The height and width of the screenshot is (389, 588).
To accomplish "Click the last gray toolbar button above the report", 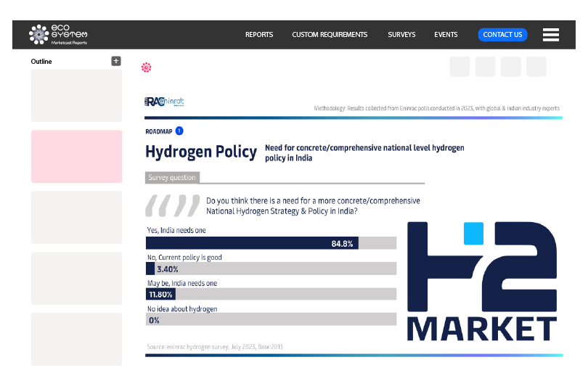I will pyautogui.click(x=536, y=67).
